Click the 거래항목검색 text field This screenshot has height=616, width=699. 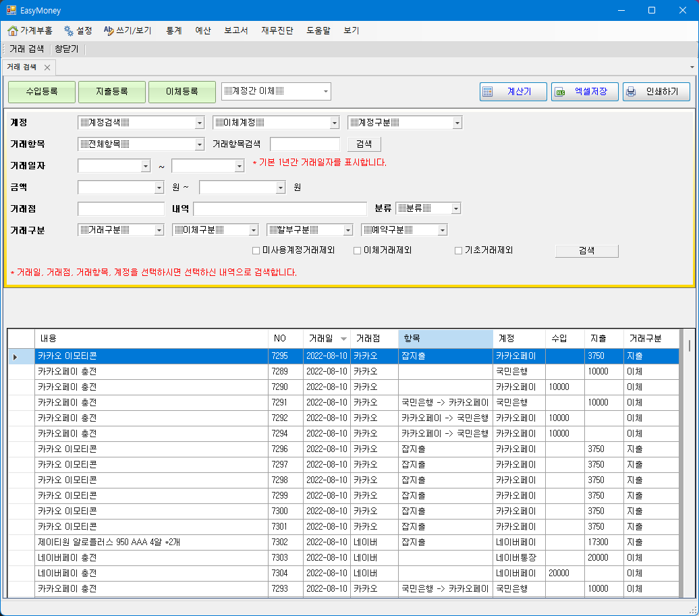point(305,144)
